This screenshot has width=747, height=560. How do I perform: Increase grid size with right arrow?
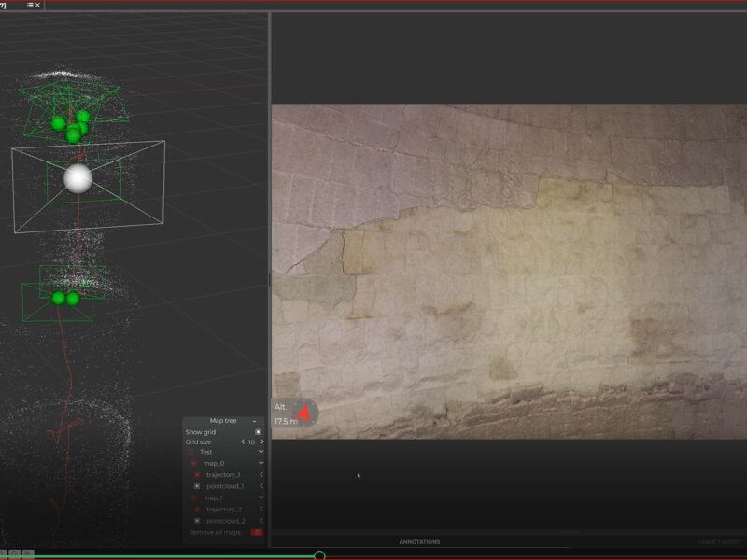tap(261, 441)
